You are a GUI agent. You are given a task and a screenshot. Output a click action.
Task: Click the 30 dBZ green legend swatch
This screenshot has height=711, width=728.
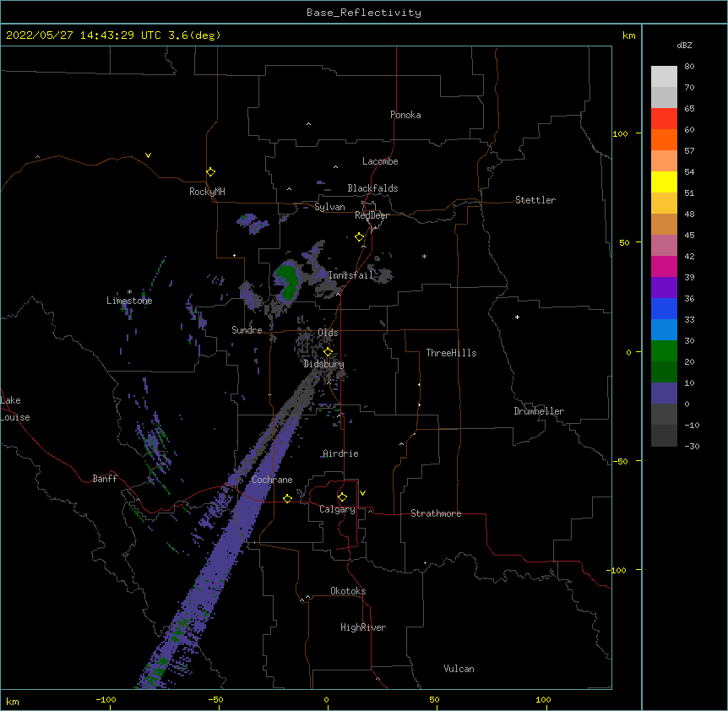coord(664,351)
